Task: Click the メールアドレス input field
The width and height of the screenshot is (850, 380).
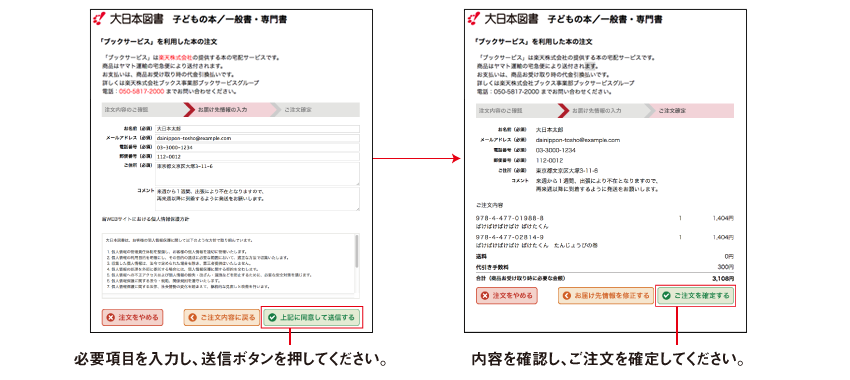Action: pos(257,138)
